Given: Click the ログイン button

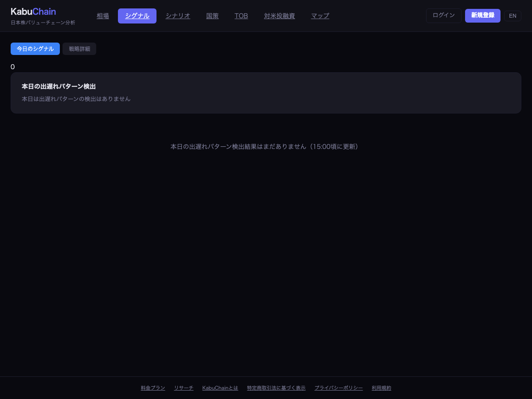Looking at the screenshot, I should 443,16.
